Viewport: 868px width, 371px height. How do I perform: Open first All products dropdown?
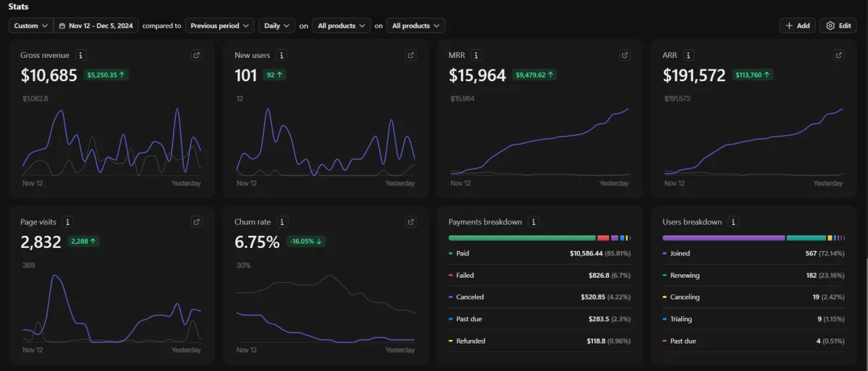point(342,25)
